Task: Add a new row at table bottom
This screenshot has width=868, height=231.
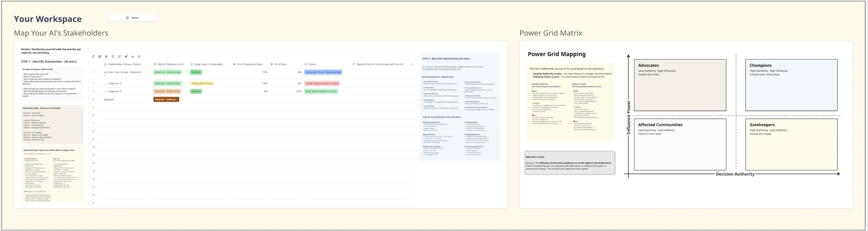Action: click(93, 203)
